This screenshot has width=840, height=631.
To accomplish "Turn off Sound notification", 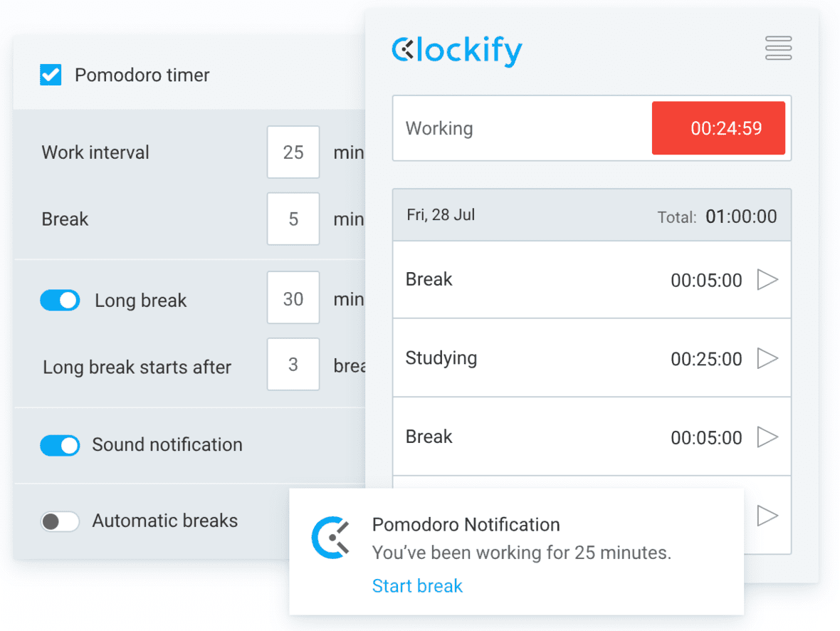I will [60, 445].
